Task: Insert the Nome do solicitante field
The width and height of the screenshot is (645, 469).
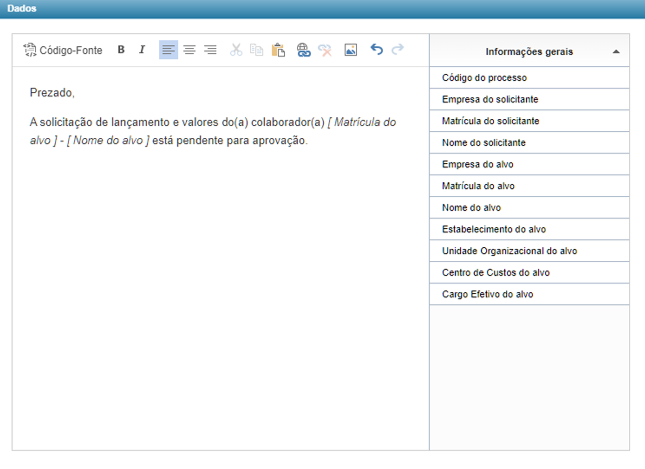Action: point(529,143)
